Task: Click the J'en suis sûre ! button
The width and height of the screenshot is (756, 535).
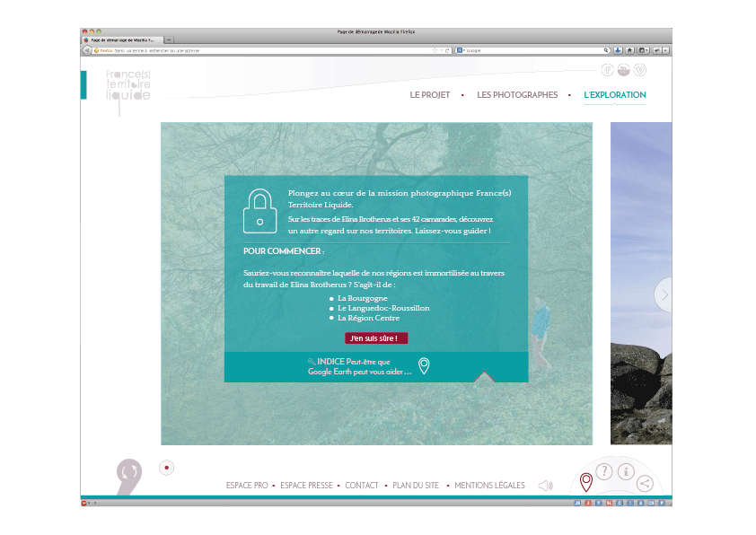Action: click(x=376, y=338)
